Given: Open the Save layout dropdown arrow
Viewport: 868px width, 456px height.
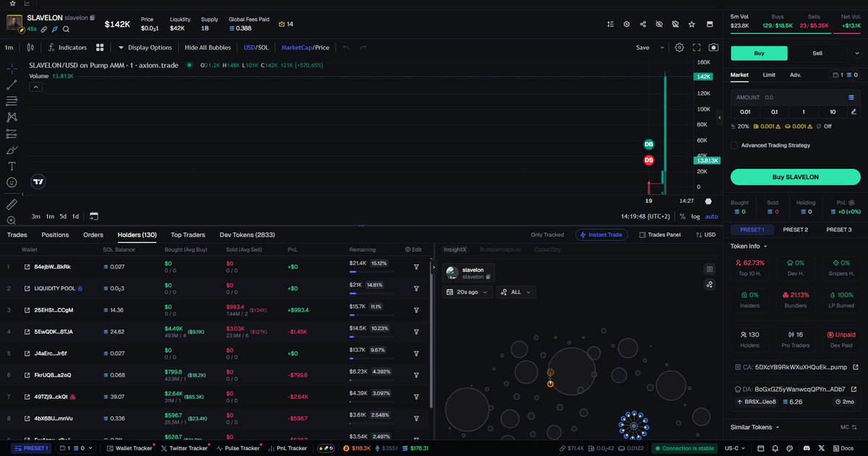Looking at the screenshot, I should point(661,48).
